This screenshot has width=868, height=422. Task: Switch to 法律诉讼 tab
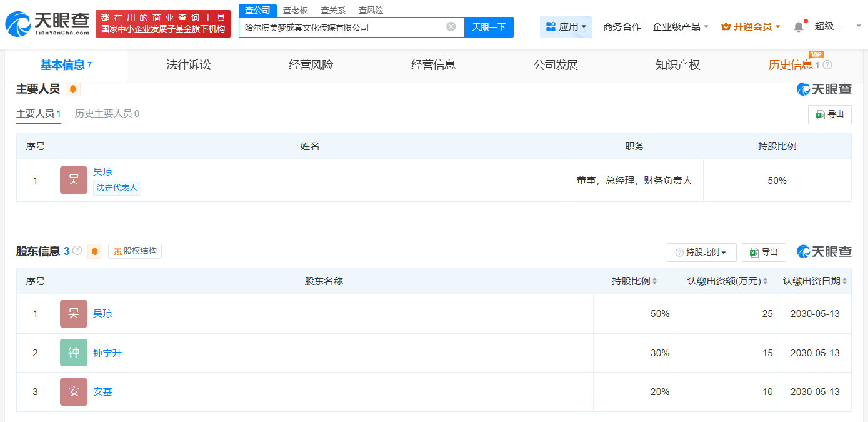click(x=189, y=65)
